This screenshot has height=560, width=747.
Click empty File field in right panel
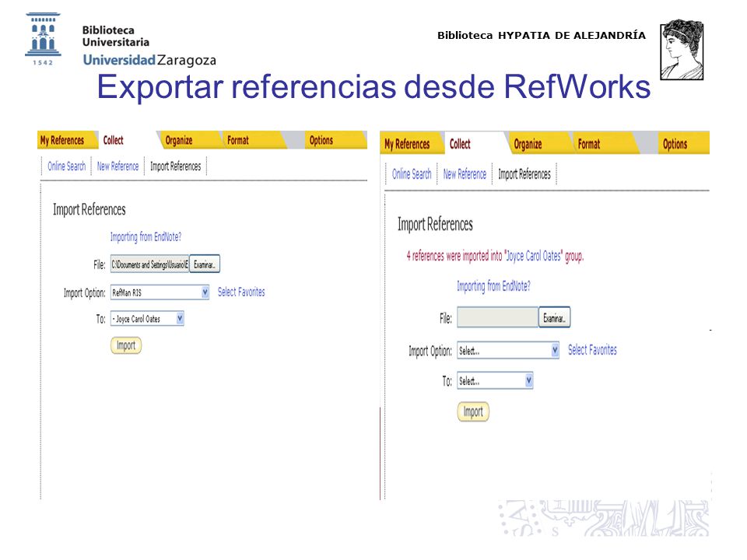[x=497, y=317]
